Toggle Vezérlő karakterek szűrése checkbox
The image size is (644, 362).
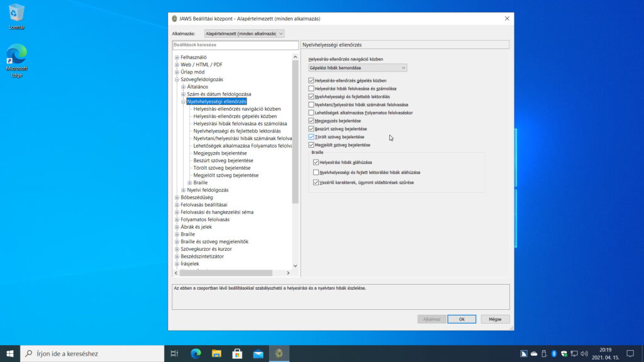[x=316, y=183]
